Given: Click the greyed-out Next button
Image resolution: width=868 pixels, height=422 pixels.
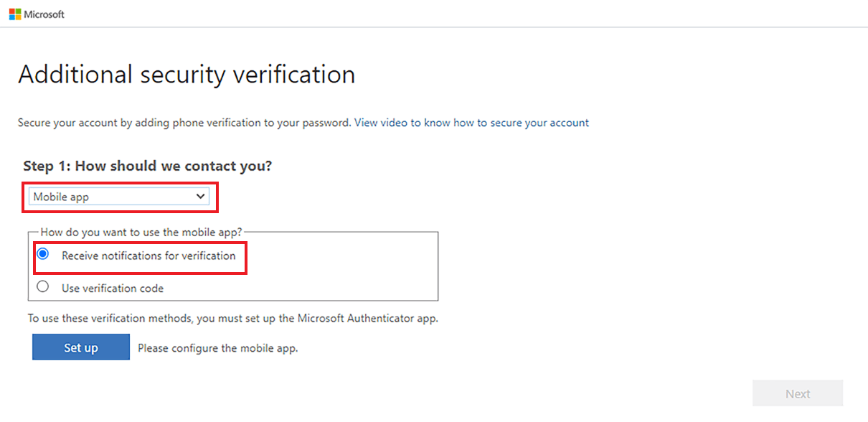Looking at the screenshot, I should click(x=798, y=394).
